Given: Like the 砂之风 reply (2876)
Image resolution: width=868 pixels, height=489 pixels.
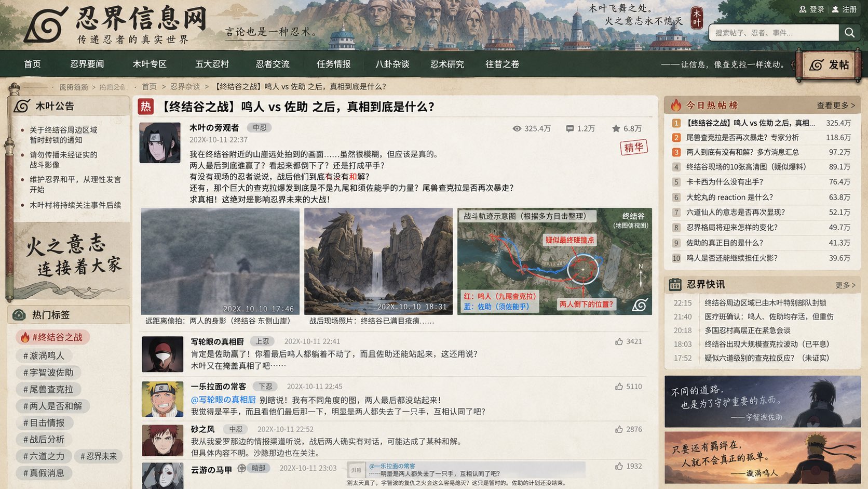Looking at the screenshot, I should [619, 429].
